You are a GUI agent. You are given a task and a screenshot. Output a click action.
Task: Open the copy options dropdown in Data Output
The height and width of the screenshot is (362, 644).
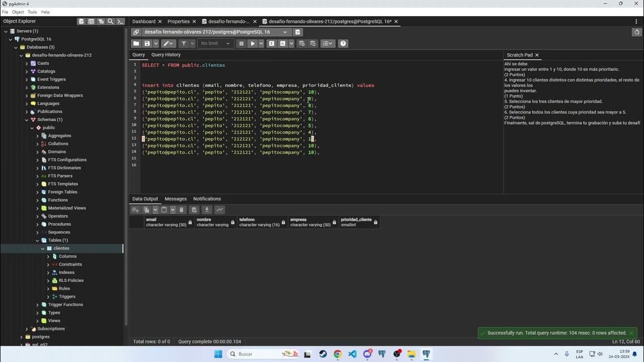click(x=155, y=210)
